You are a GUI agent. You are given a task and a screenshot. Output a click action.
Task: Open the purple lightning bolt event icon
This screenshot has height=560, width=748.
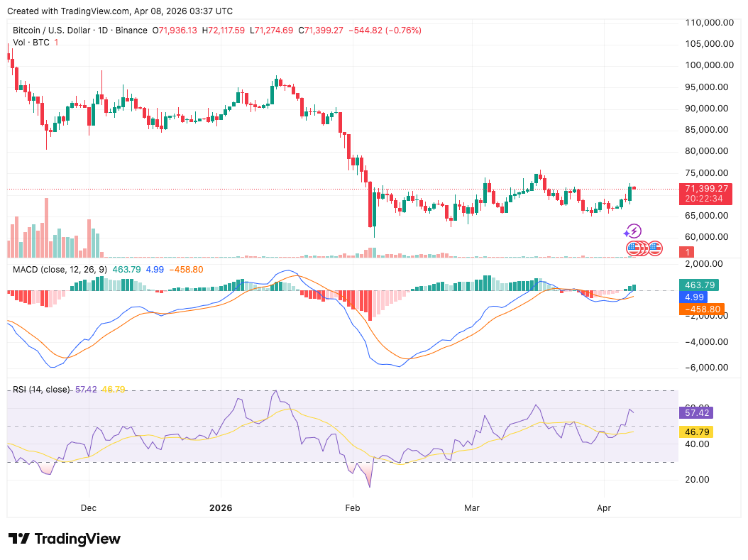[633, 231]
